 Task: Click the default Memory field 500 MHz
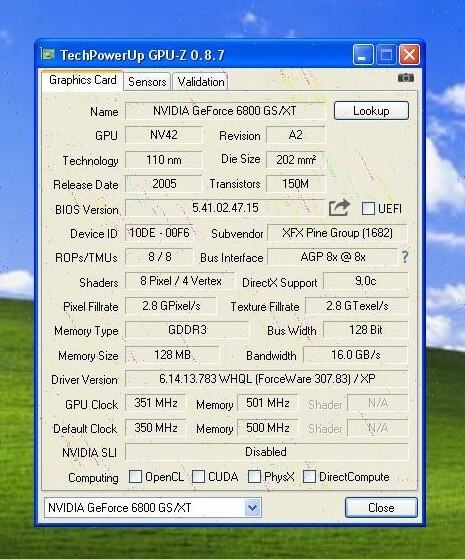[x=267, y=427]
